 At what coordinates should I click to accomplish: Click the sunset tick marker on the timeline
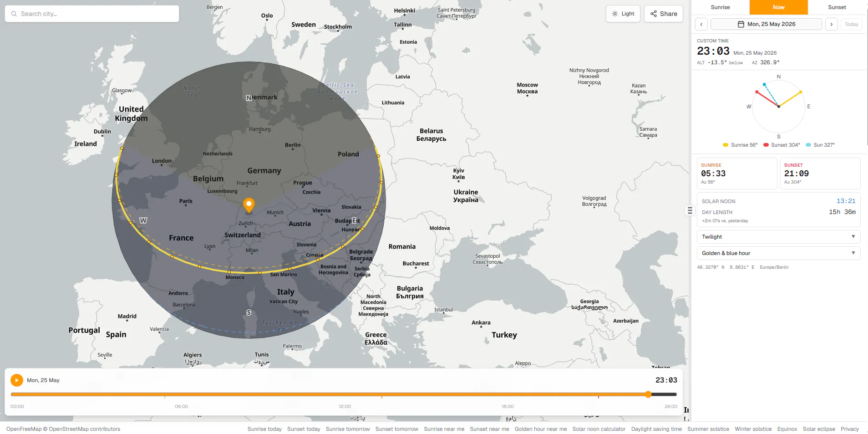tap(598, 397)
